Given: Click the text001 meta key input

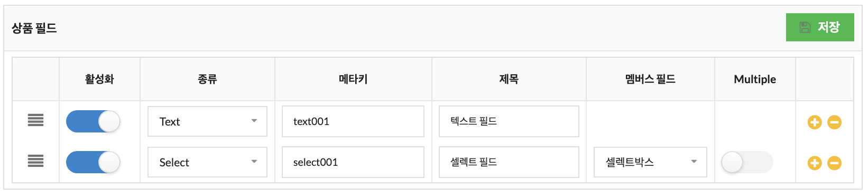Looking at the screenshot, I should point(353,121).
